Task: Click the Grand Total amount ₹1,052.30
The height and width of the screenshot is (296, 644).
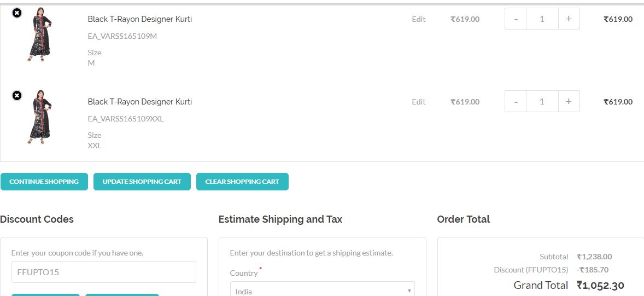Action: [600, 285]
